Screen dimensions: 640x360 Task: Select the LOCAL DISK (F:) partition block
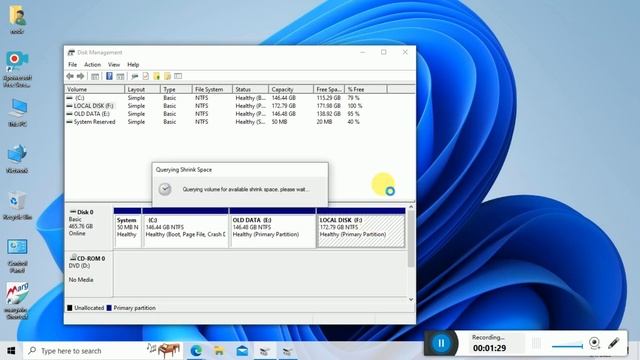click(361, 228)
